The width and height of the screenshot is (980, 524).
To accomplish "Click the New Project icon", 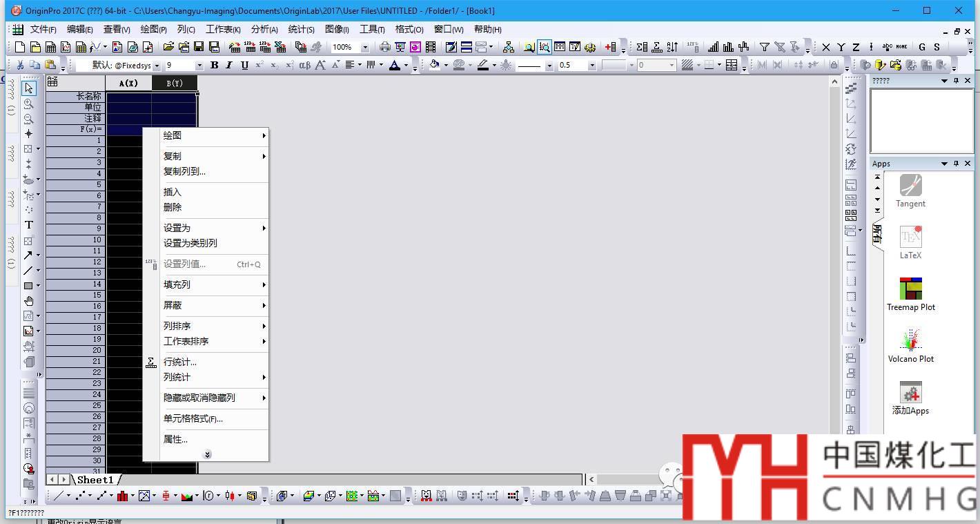I will (x=20, y=47).
